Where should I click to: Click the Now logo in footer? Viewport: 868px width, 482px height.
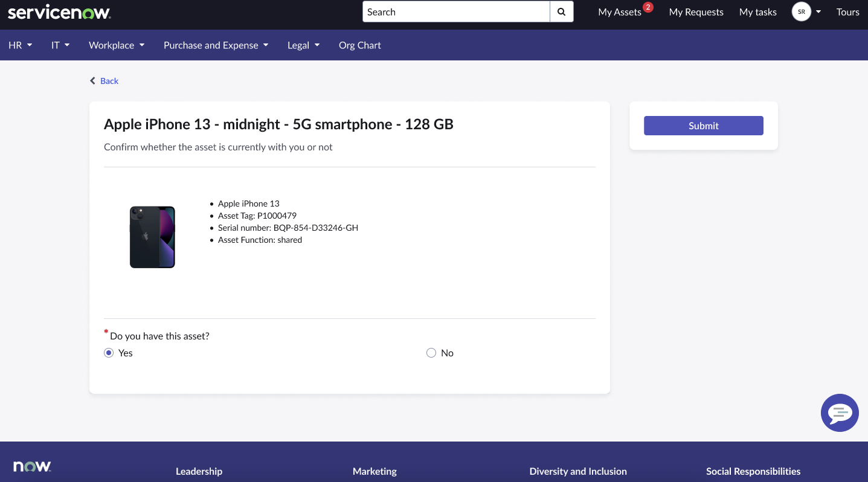point(32,466)
